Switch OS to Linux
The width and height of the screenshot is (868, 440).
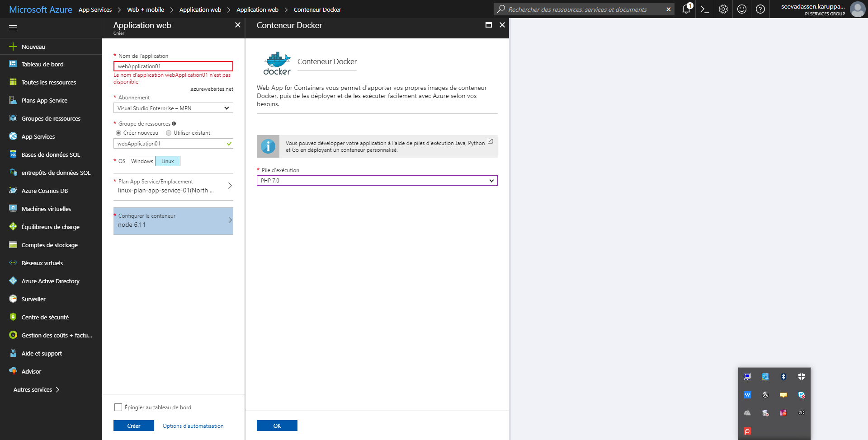(x=168, y=161)
